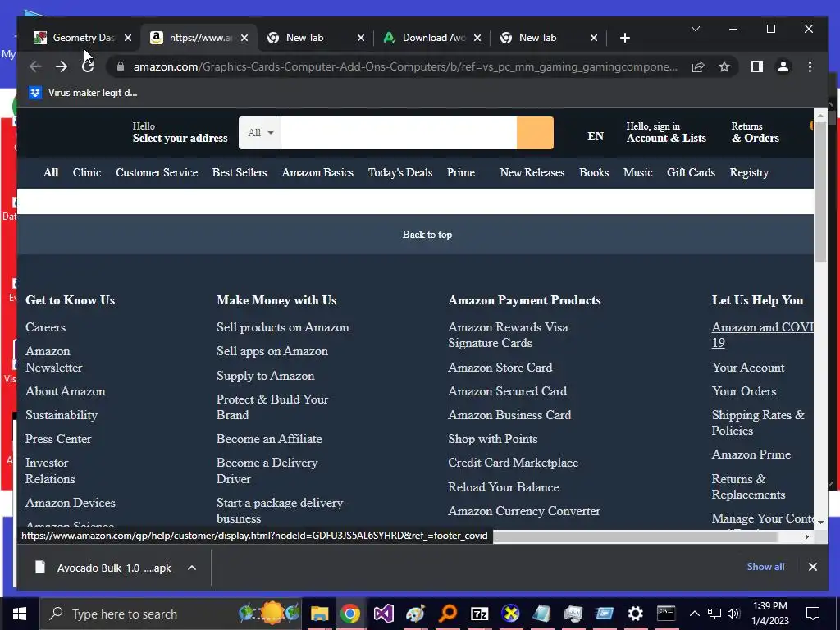Image resolution: width=840 pixels, height=630 pixels.
Task: Go to Best Sellers
Action: click(x=240, y=172)
